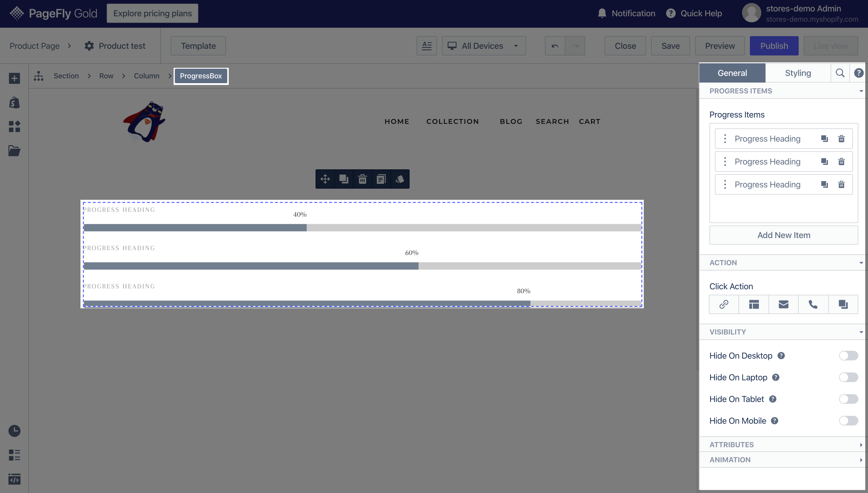The height and width of the screenshot is (493, 868).
Task: Switch to the Styling tab
Action: pos(798,73)
